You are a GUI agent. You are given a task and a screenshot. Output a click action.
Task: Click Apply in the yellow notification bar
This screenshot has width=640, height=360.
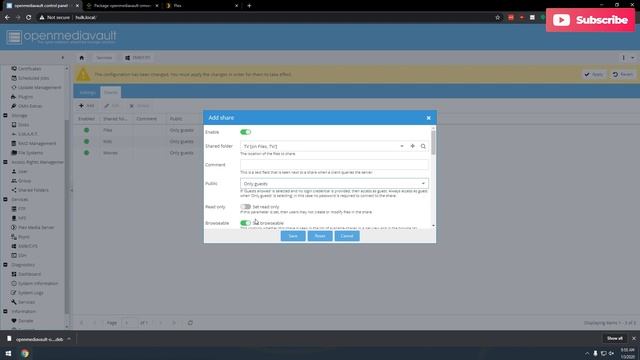click(x=593, y=74)
